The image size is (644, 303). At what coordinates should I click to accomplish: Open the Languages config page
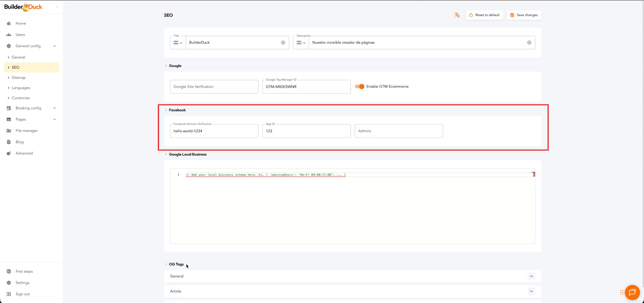tap(21, 88)
